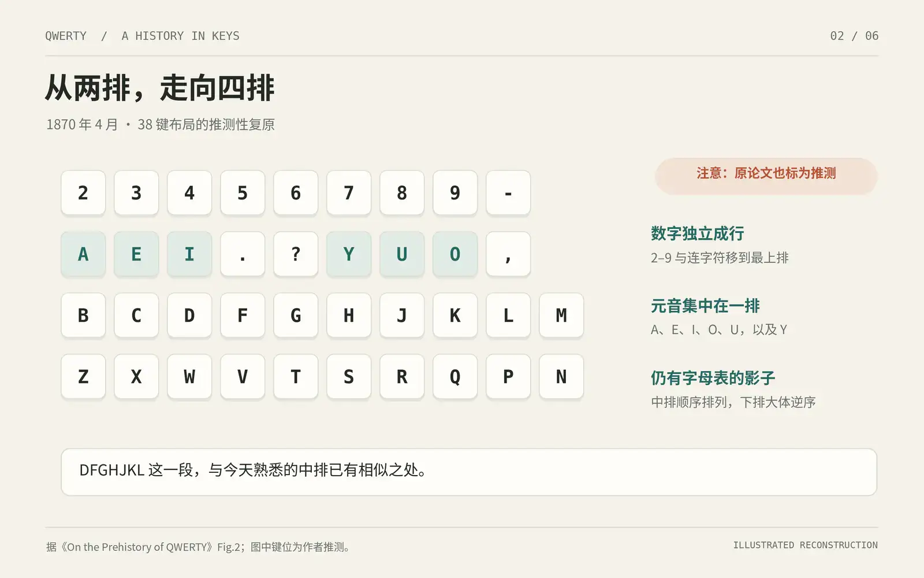Select the highlighted U key
924x578 pixels.
[x=402, y=254]
